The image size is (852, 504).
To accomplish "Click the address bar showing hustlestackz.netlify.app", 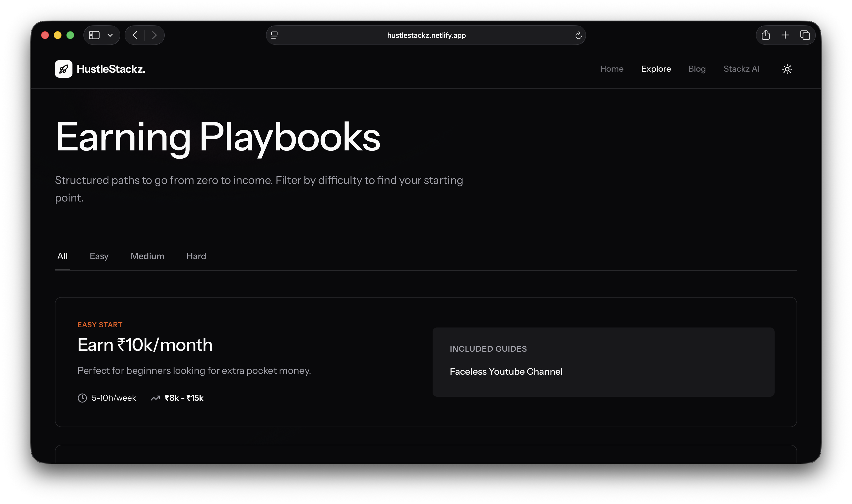I will click(426, 35).
